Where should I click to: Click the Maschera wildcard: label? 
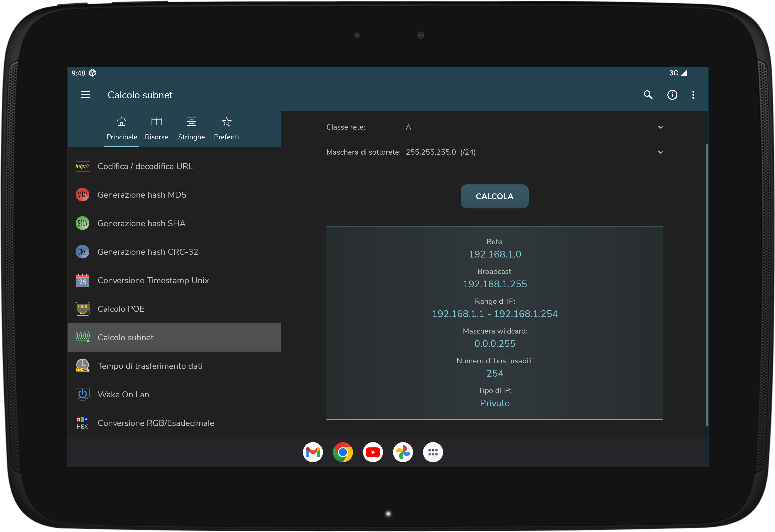click(x=495, y=331)
